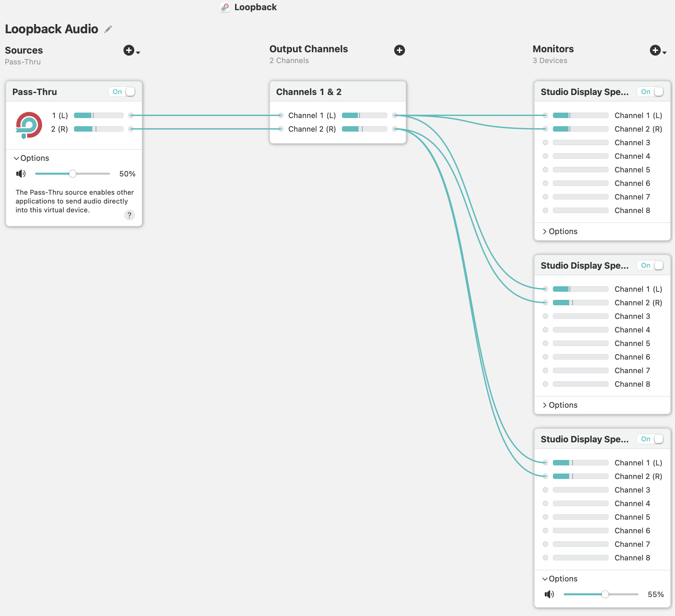Expand Options on the second Studio Display monitor
The image size is (675, 616).
tap(560, 405)
